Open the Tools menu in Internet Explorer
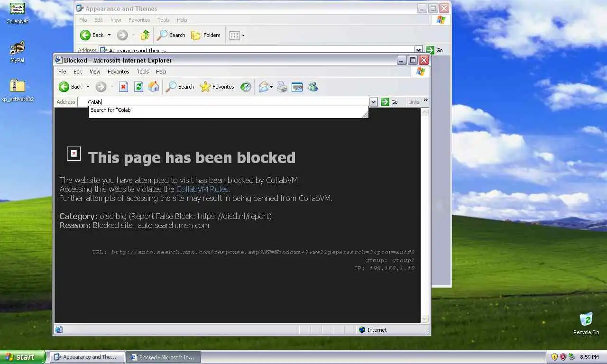The width and height of the screenshot is (607, 364). click(143, 72)
